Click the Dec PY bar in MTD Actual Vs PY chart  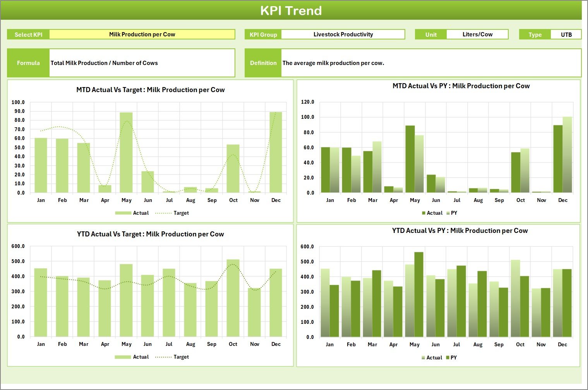coord(567,155)
